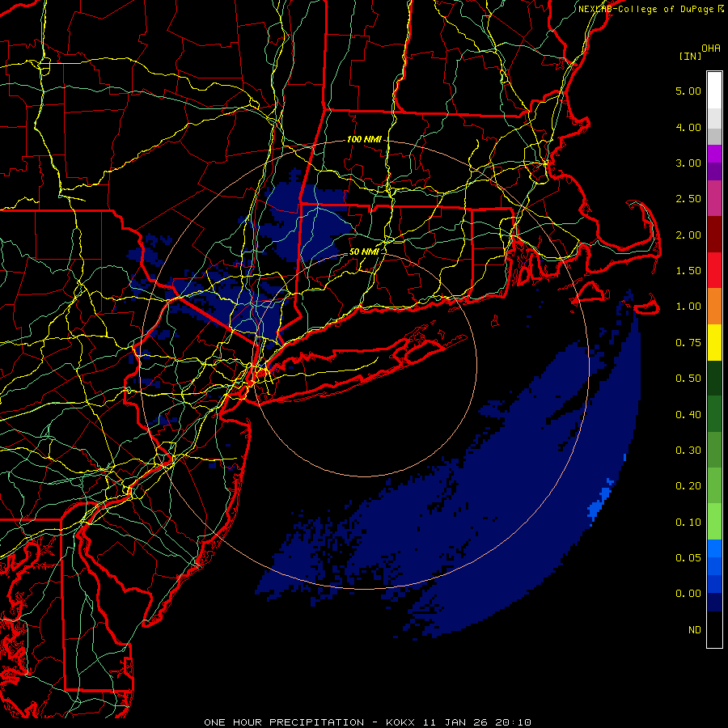Click the "ND" legend label
The height and width of the screenshot is (728, 728).
coord(695,630)
